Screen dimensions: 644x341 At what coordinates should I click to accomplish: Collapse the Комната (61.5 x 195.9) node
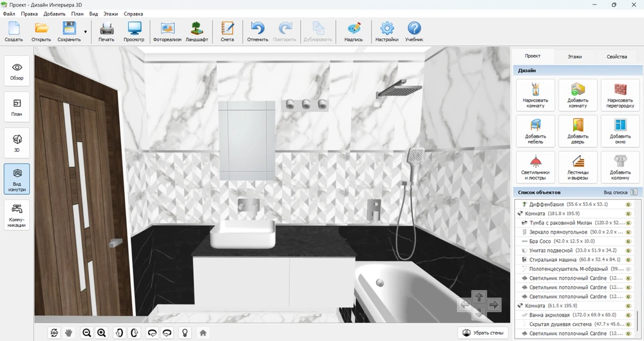[520, 306]
